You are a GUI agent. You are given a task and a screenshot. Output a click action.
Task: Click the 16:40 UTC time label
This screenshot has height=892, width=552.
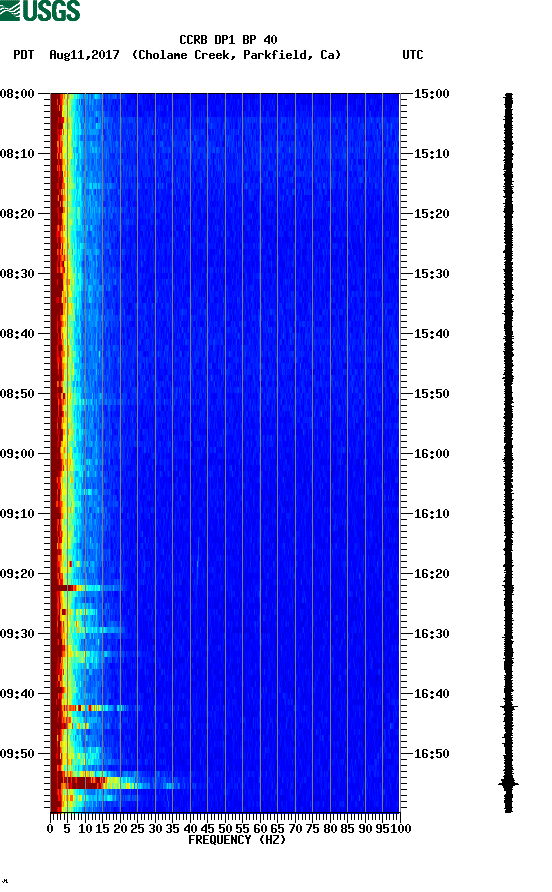point(431,694)
